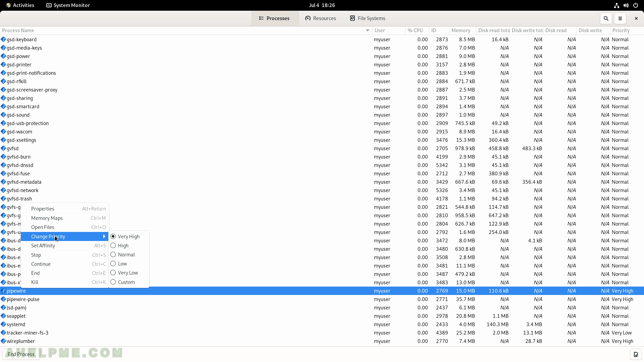This screenshot has height=362, width=644.
Task: Open the Jul 4 18:26 clock
Action: [x=322, y=5]
